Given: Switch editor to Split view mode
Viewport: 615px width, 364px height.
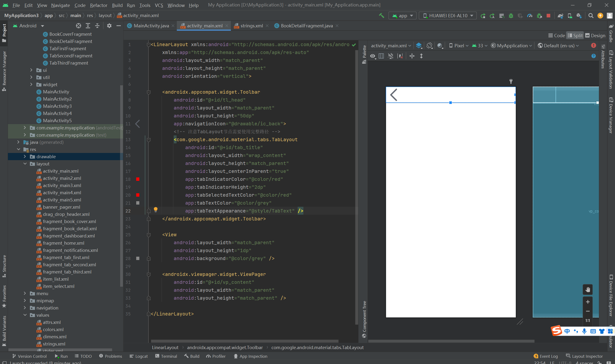Looking at the screenshot, I should (x=575, y=36).
